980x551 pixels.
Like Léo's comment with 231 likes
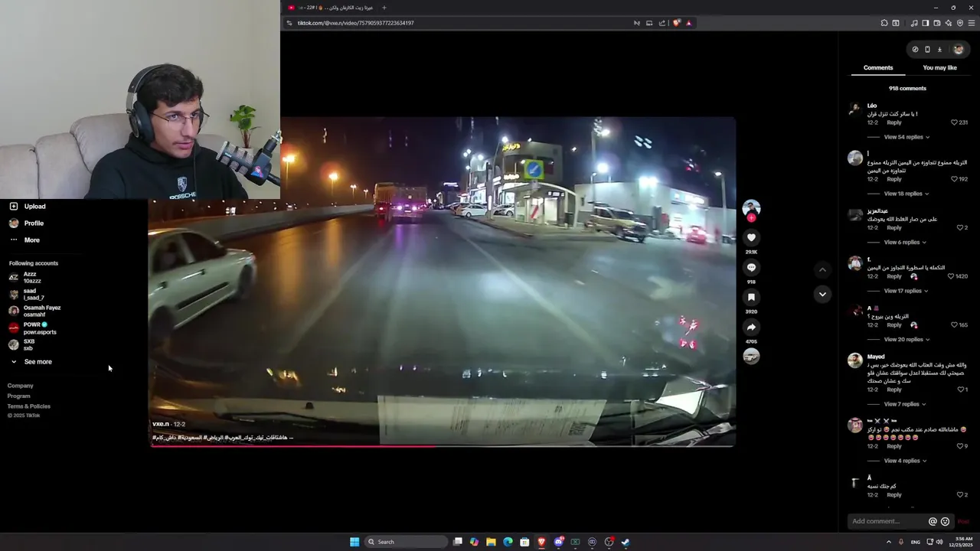tap(954, 122)
